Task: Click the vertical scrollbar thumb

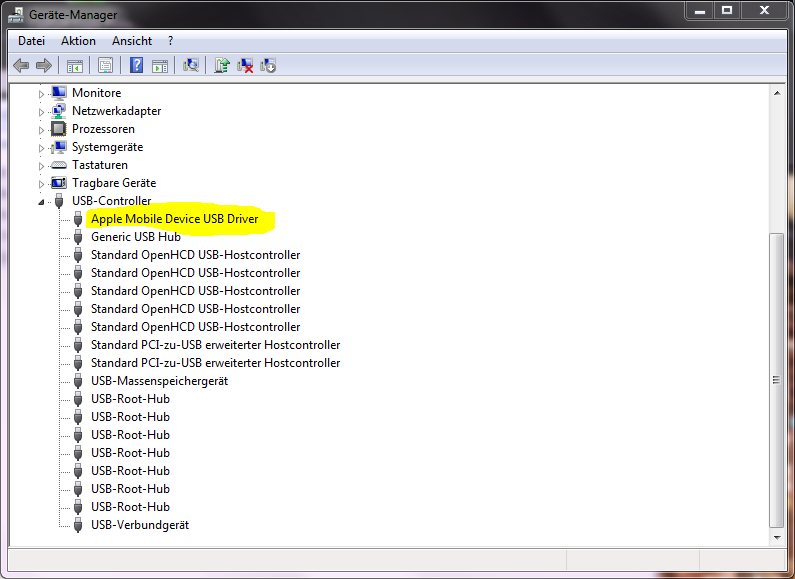Action: click(777, 380)
